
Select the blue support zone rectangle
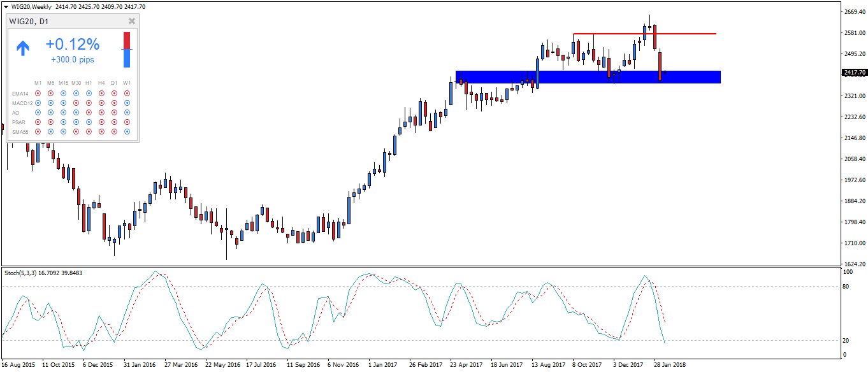pyautogui.click(x=588, y=77)
